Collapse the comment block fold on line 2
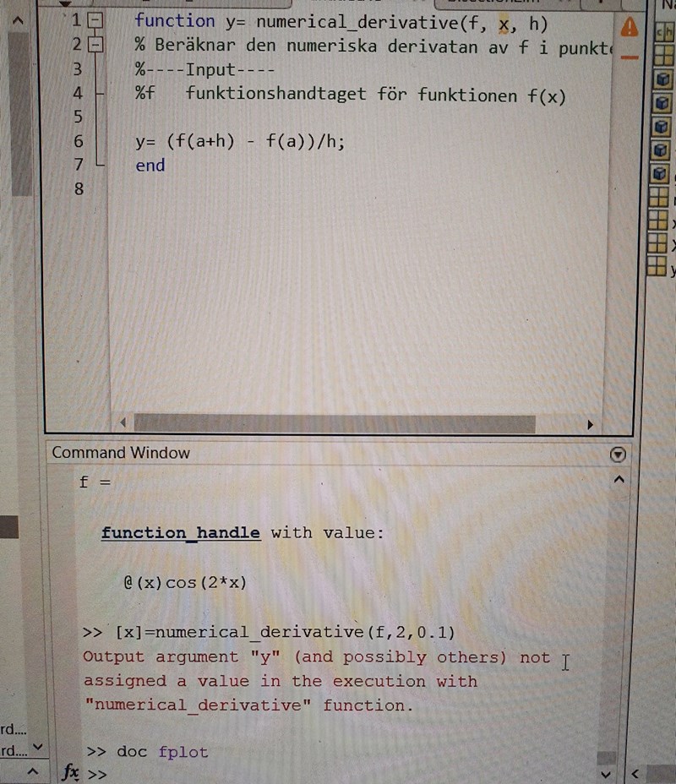Screen dimensions: 676x784 tap(97, 46)
